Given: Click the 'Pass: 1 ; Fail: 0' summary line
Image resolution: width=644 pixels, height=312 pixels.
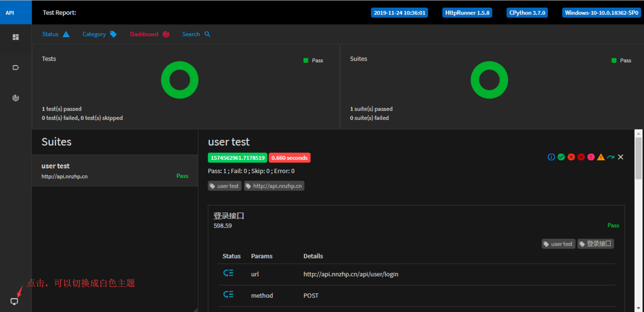Looking at the screenshot, I should [x=251, y=171].
